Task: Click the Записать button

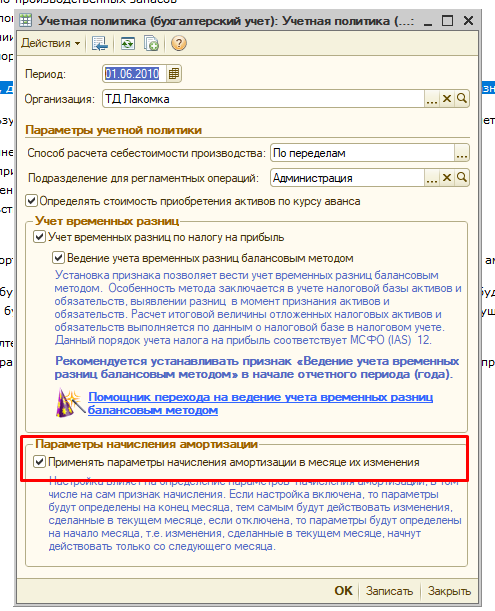Action: click(389, 591)
